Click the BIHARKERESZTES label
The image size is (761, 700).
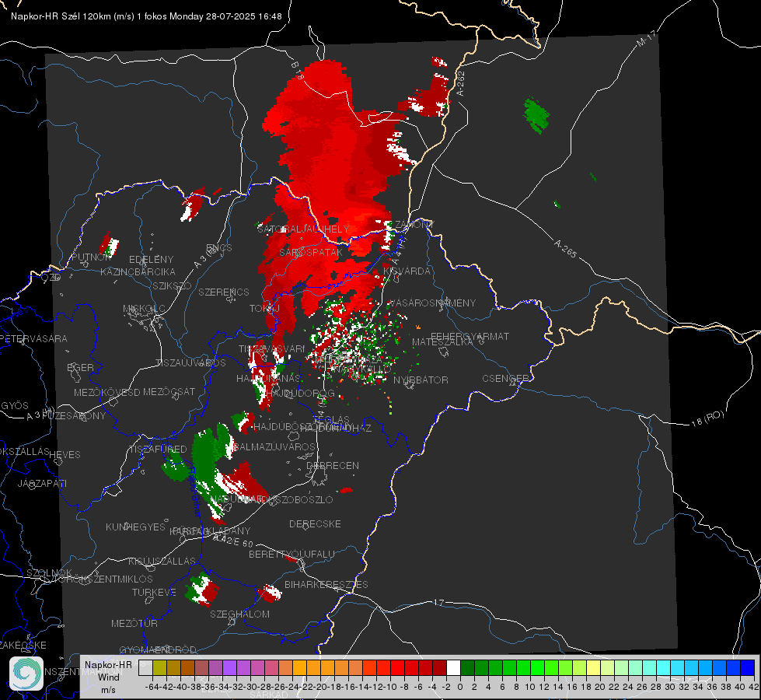(326, 584)
